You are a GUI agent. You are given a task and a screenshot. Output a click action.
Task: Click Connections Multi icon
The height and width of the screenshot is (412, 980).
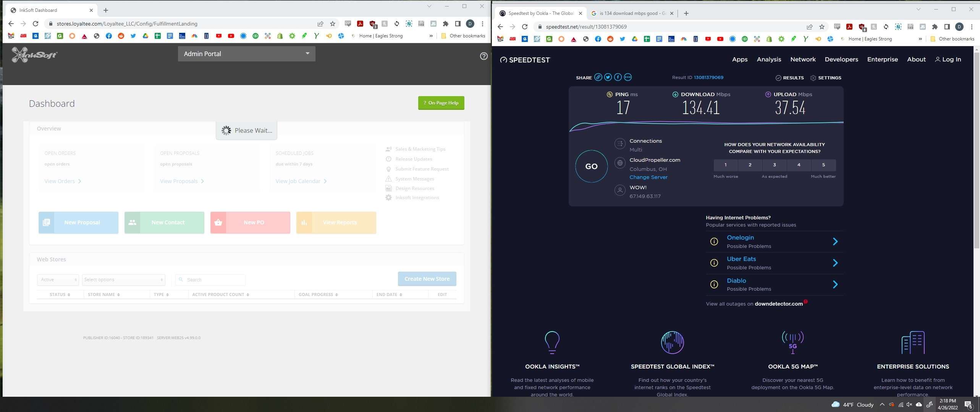(620, 144)
